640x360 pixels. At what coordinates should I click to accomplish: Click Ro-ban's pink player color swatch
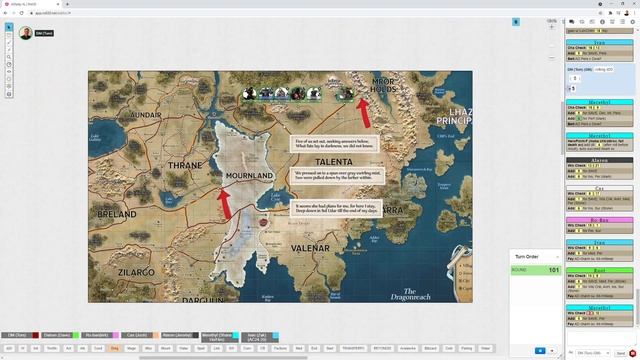116,335
